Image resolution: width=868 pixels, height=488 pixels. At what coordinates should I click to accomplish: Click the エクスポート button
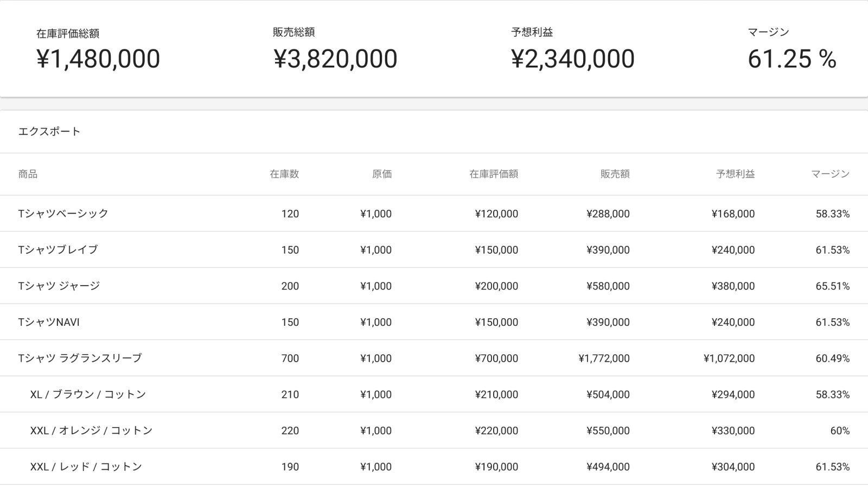coord(49,132)
